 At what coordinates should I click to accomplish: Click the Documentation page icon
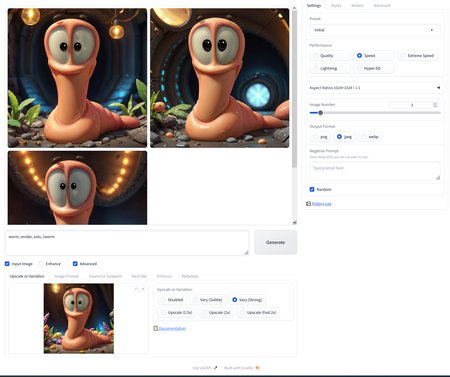pyautogui.click(x=155, y=328)
